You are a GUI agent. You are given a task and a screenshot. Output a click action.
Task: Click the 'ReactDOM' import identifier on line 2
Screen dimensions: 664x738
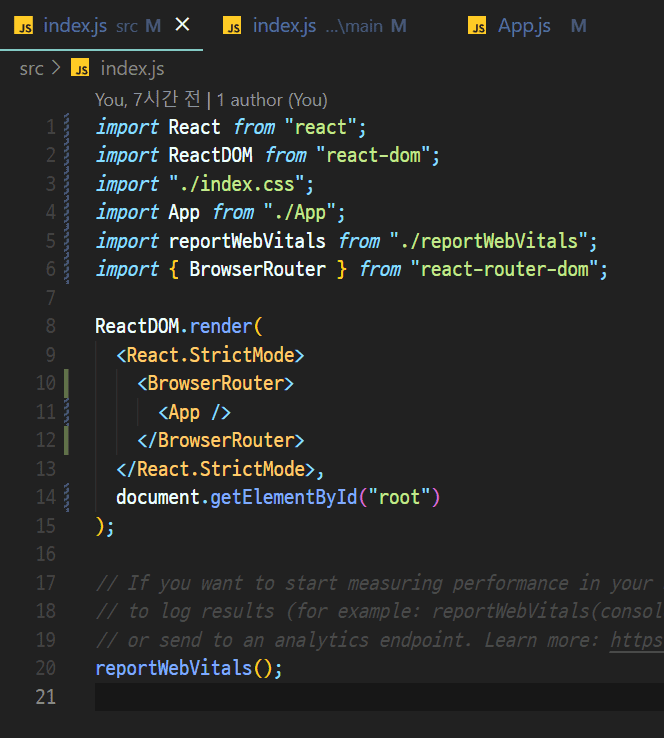coord(210,155)
